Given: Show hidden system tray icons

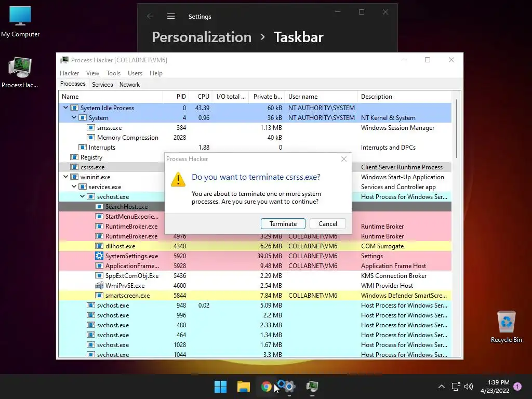Looking at the screenshot, I should pyautogui.click(x=442, y=387).
